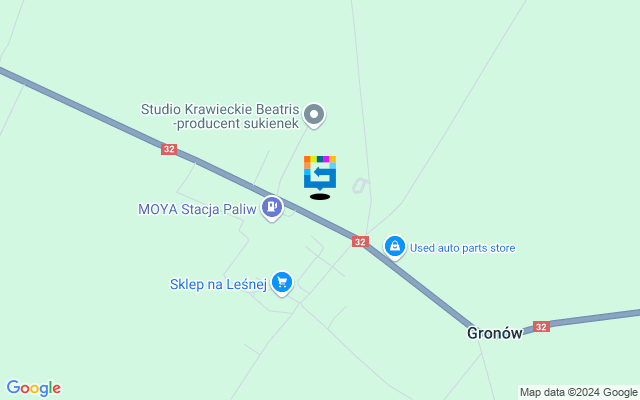The height and width of the screenshot is (400, 640).
Task: Open the Google logo link
Action: click(33, 388)
